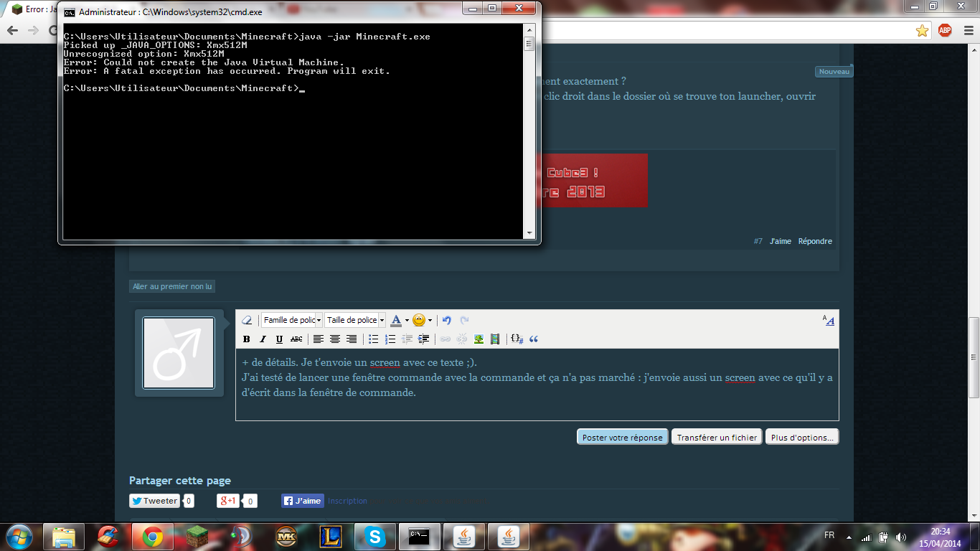Insert an image using picture icon
The height and width of the screenshot is (551, 980).
click(479, 339)
